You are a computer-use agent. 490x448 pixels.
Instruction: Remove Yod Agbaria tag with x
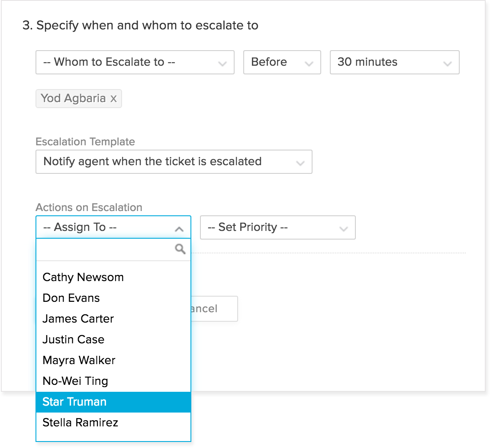[113, 99]
